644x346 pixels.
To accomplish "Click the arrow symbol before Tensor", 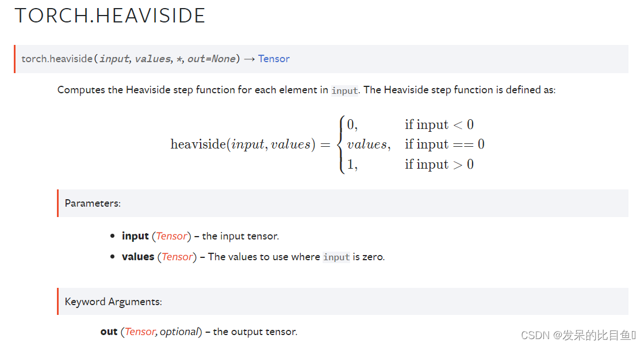I will 250,59.
